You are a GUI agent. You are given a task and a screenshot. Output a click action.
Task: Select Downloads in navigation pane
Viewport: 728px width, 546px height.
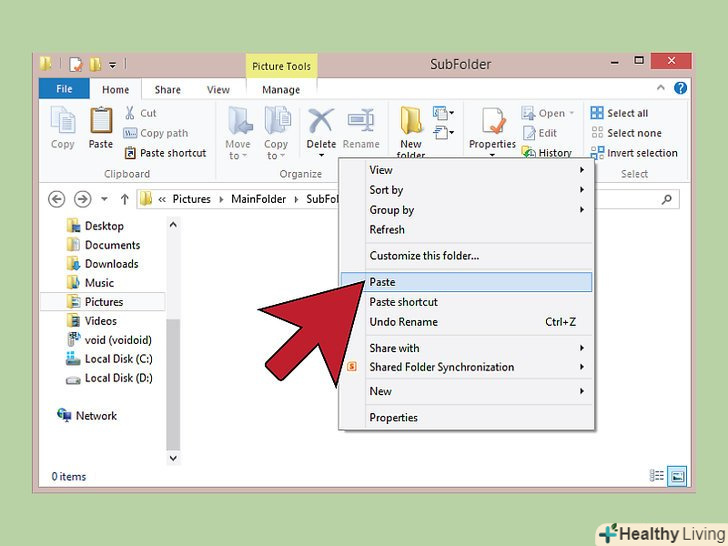click(x=102, y=264)
